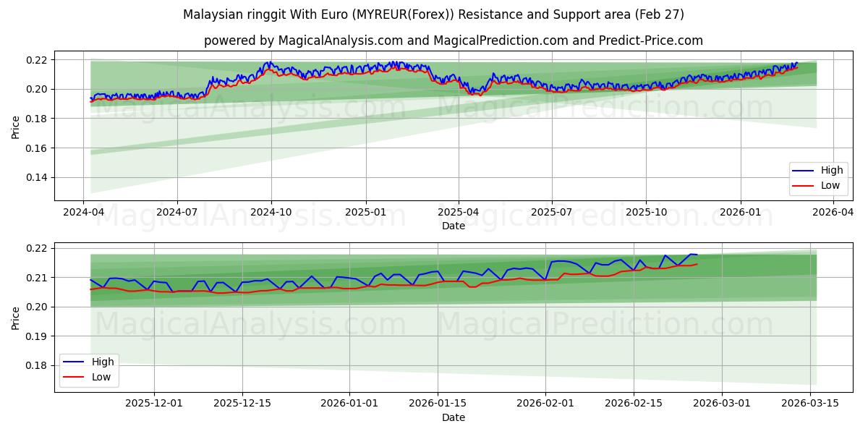The image size is (868, 434).
Task: Click the '2024-10' tick label
Action: (272, 212)
